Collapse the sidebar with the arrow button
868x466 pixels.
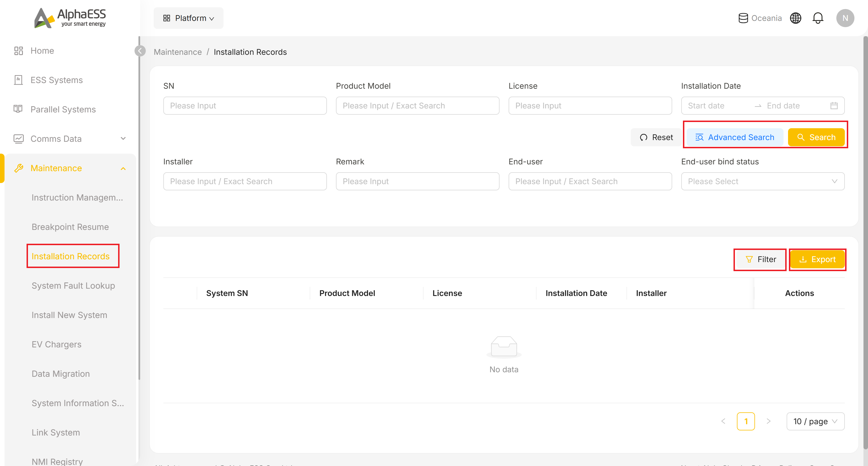pyautogui.click(x=140, y=51)
